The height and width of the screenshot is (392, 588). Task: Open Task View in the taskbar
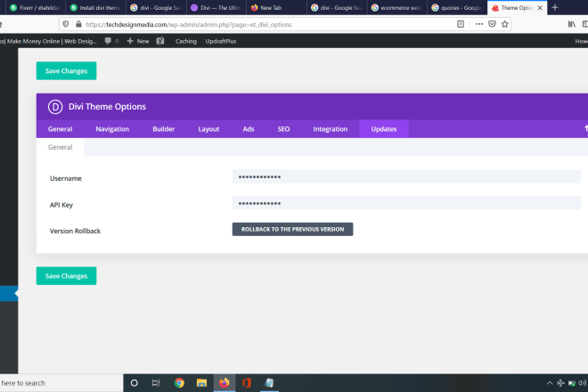[156, 383]
